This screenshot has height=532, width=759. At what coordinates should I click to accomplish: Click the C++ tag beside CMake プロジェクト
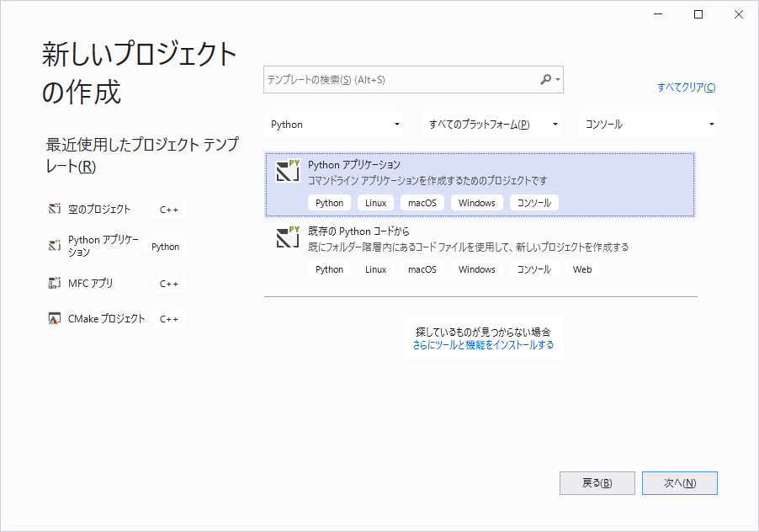pos(169,319)
